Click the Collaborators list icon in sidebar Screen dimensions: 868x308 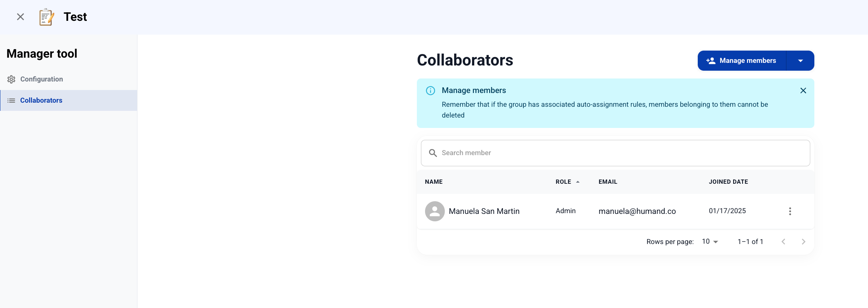pyautogui.click(x=11, y=100)
